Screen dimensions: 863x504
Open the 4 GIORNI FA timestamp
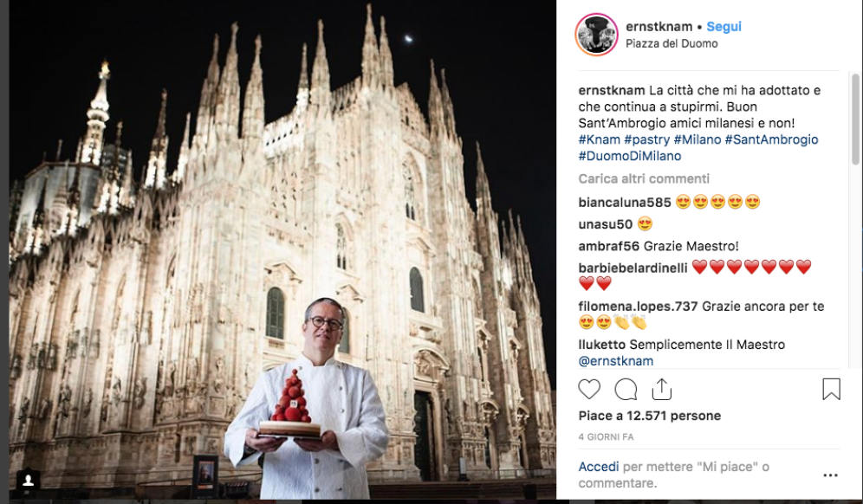point(606,436)
